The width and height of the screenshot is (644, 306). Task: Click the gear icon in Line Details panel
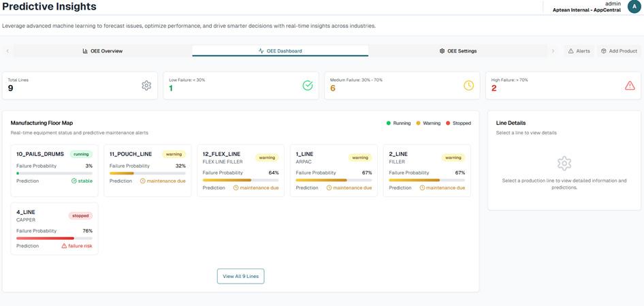click(x=564, y=164)
